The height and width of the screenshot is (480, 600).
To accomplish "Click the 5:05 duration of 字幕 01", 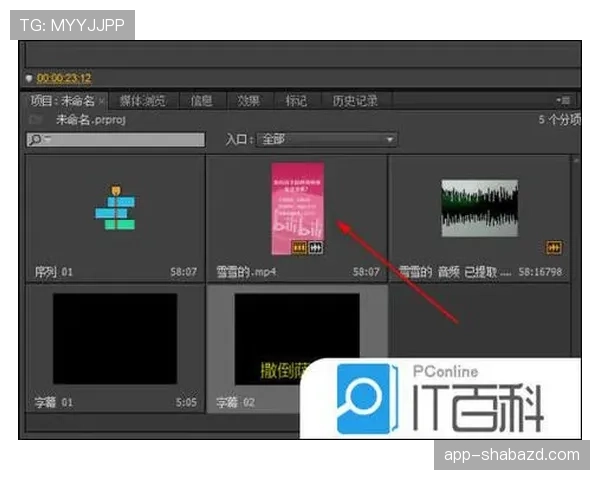I will tap(186, 402).
